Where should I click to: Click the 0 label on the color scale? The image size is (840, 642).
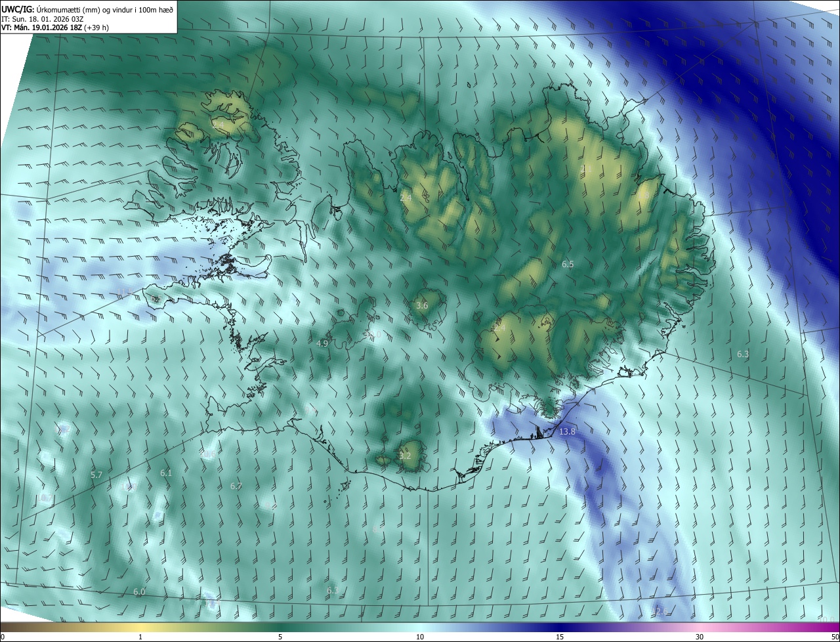point(3,637)
